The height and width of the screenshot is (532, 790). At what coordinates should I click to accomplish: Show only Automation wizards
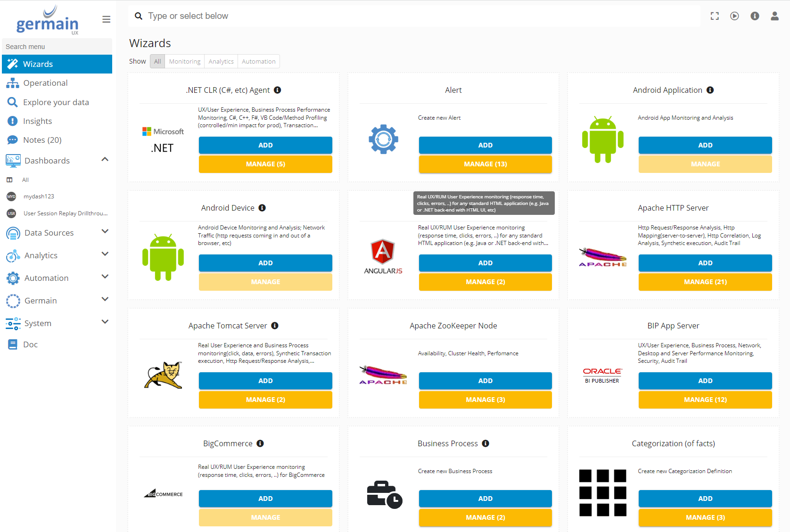(x=258, y=61)
